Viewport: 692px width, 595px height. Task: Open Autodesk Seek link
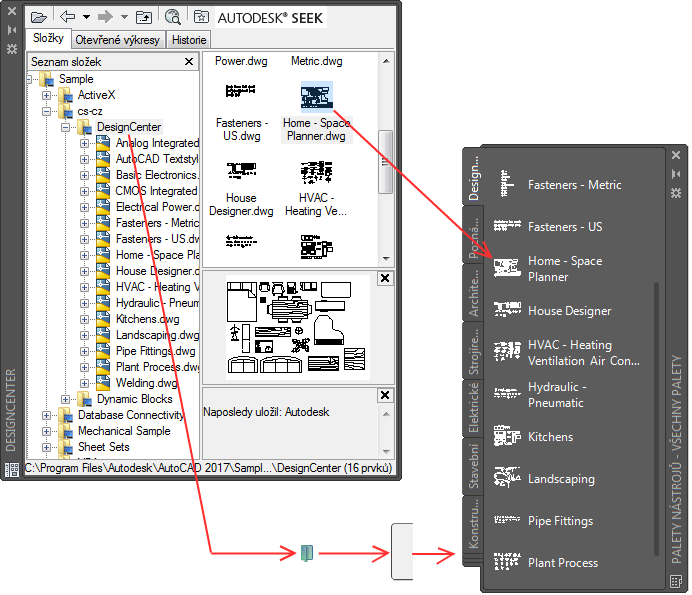271,18
